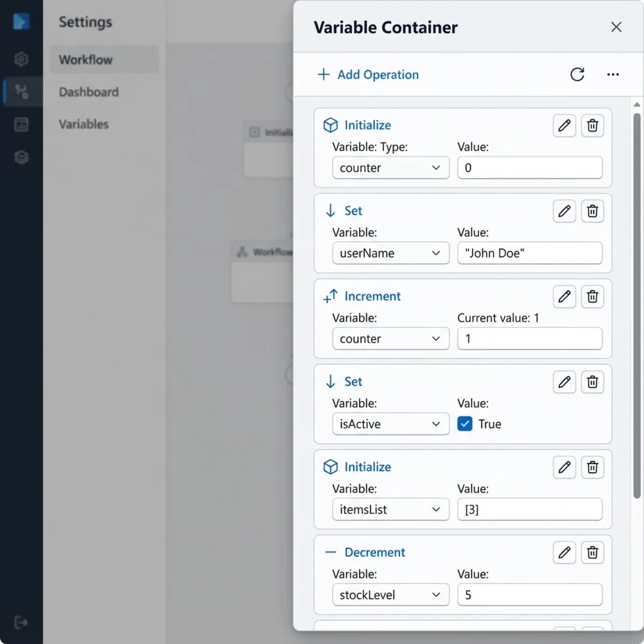
Task: Delete the first Initialize counter operation
Action: click(592, 126)
